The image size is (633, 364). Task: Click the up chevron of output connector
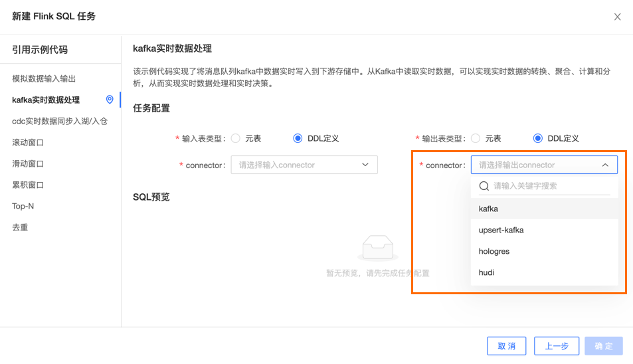pos(605,165)
